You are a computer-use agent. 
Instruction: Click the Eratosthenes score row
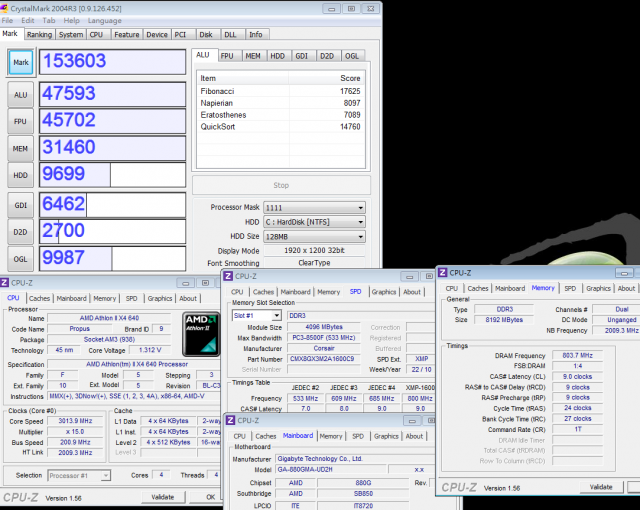pyautogui.click(x=280, y=115)
